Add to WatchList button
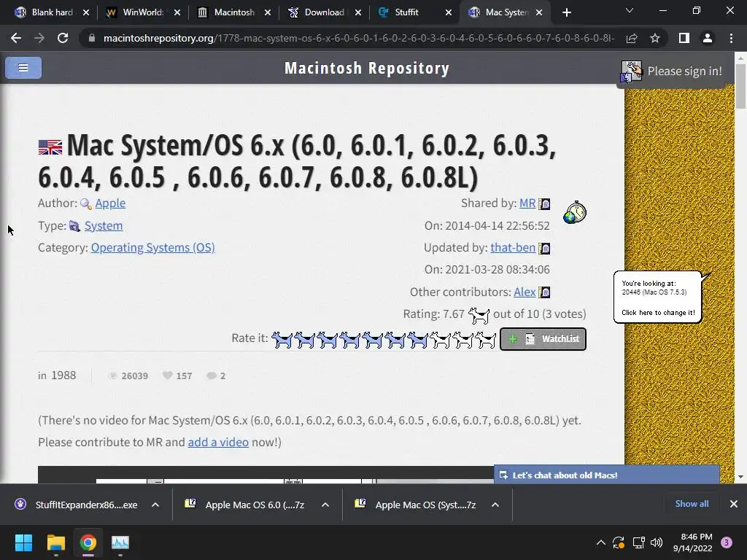747x560 pixels. coord(543,339)
